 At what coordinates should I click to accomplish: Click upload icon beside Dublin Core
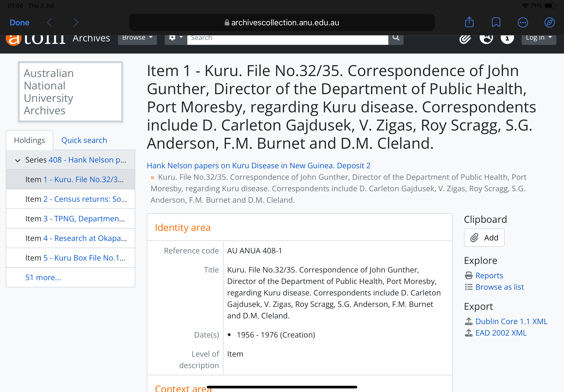[x=468, y=321]
